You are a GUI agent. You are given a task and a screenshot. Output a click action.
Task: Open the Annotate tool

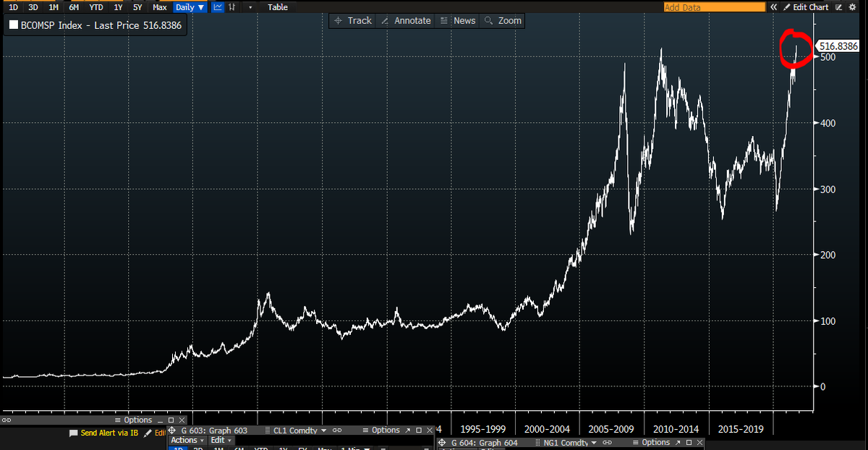(x=406, y=21)
